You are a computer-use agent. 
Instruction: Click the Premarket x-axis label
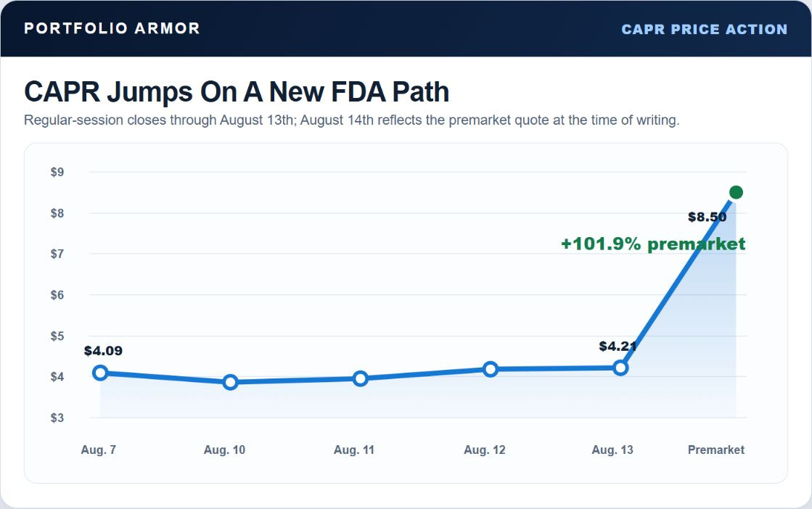715,450
